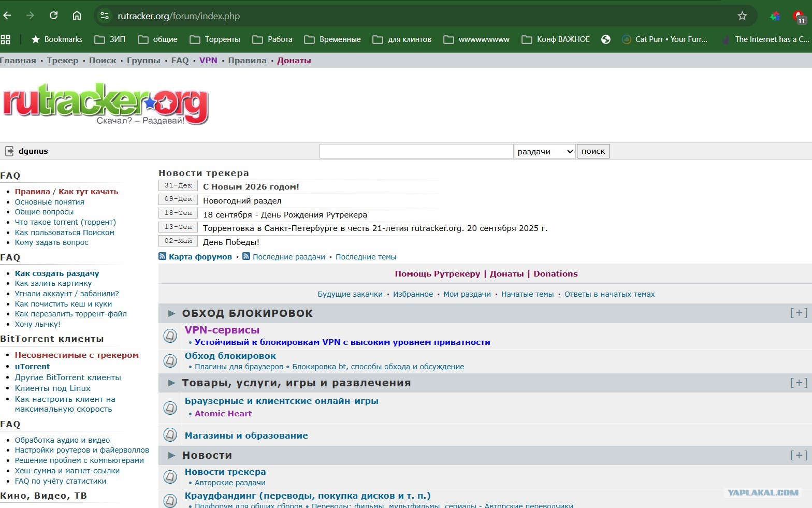Click the address bar URL rutracker.org/forum/index.php
Screen dimensions: 812x508
tap(179, 16)
